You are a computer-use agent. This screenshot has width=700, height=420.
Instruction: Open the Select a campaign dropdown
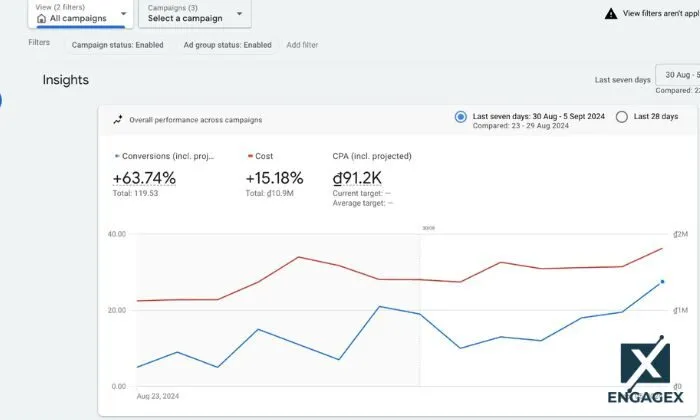pos(195,14)
